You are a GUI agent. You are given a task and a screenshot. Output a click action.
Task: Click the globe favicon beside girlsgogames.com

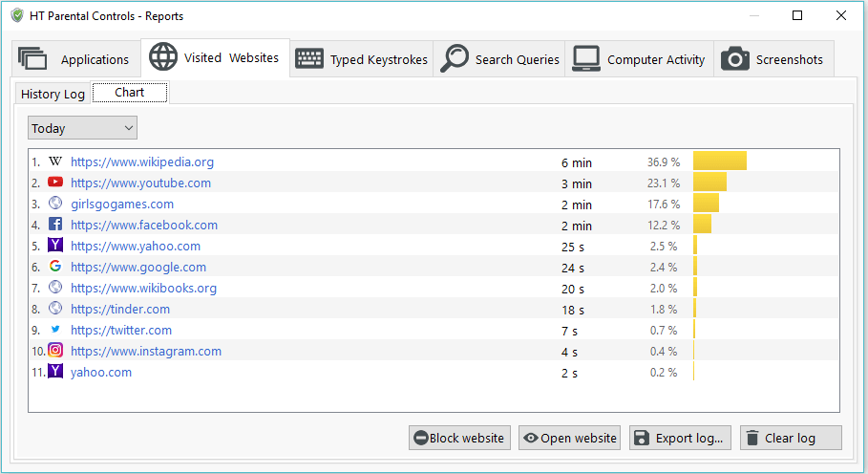click(55, 203)
